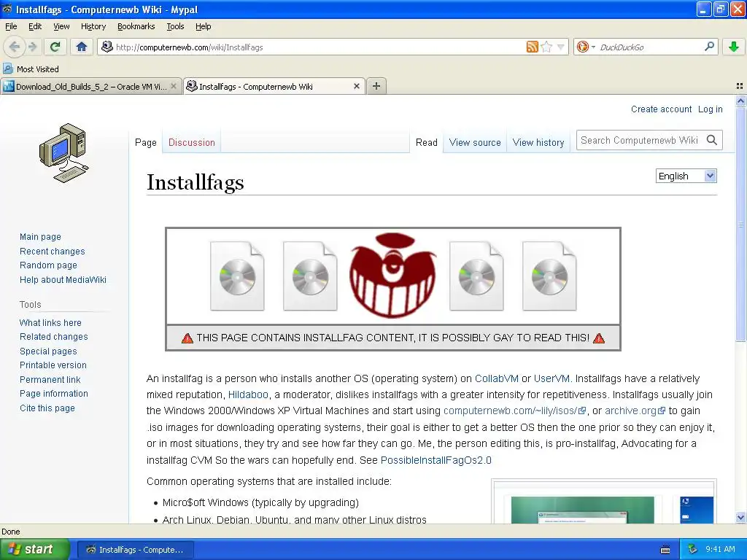Select the Read tab
The width and height of the screenshot is (747, 560).
(426, 142)
